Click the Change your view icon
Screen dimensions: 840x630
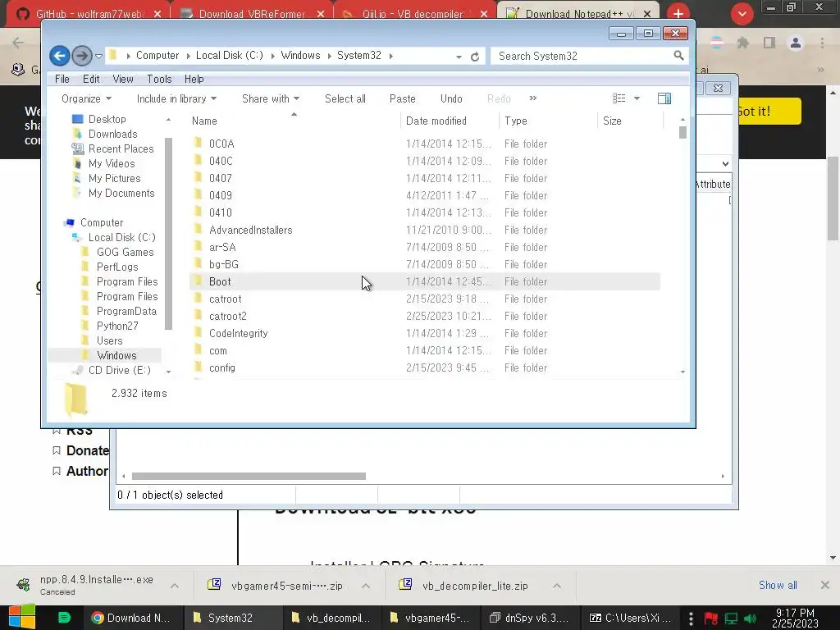[619, 98]
